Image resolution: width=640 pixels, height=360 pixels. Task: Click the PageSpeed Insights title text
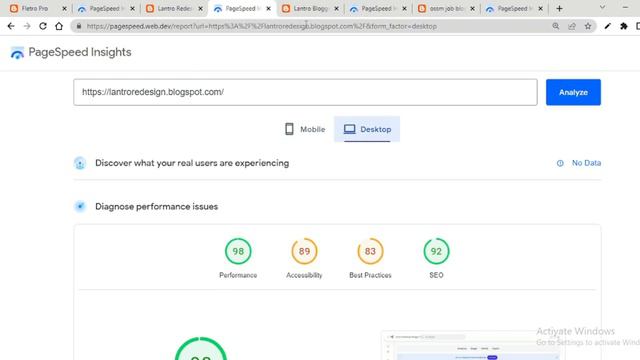tap(80, 52)
